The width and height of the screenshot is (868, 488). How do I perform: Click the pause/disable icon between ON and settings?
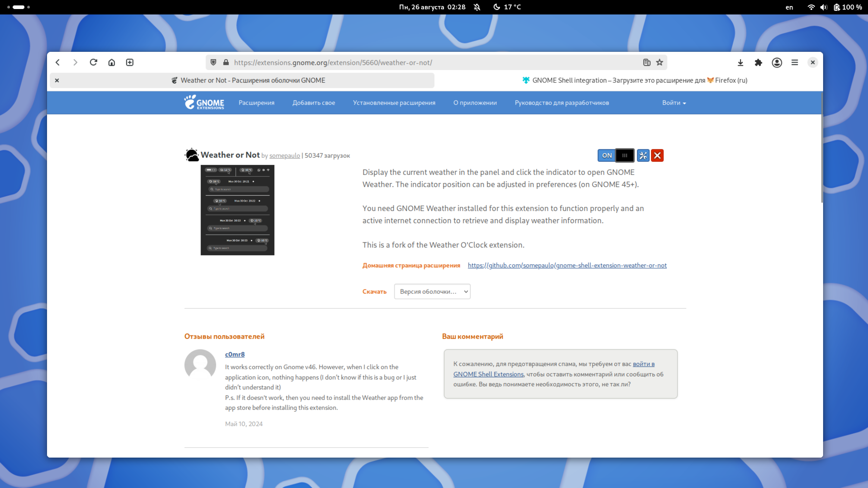click(x=624, y=155)
